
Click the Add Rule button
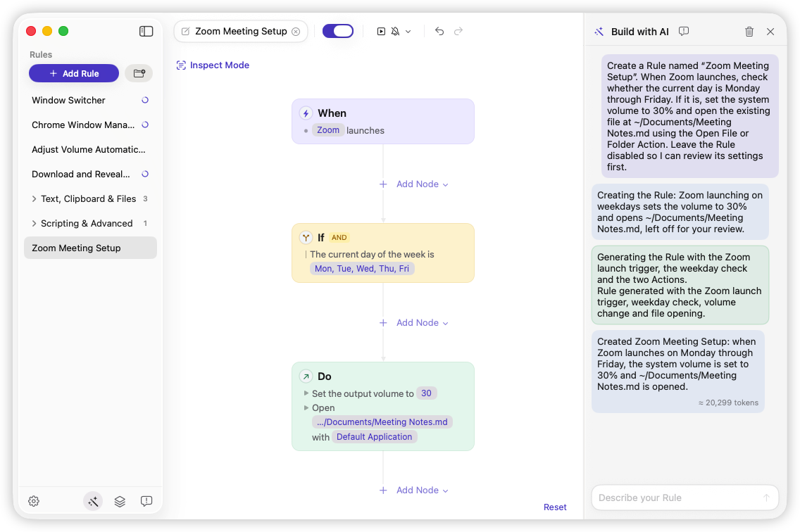[x=74, y=73]
